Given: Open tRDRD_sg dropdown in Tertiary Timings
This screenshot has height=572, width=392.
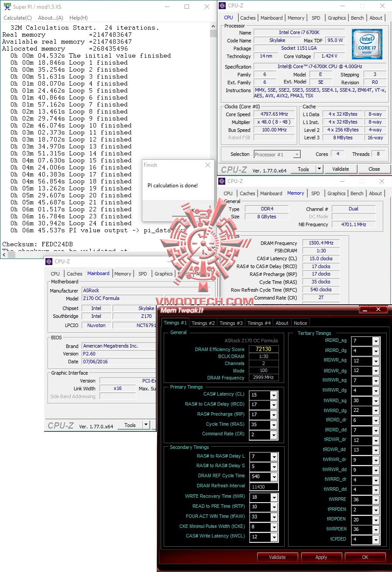Looking at the screenshot, I should pos(376,341).
